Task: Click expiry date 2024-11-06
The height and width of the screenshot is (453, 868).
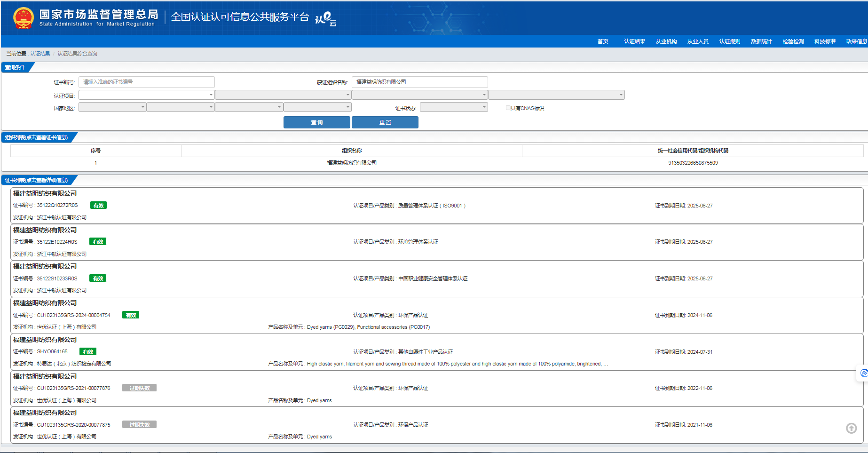Action: click(700, 315)
